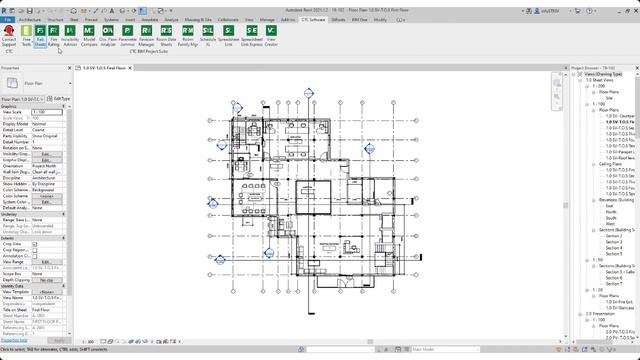Collapse the Graphics properties section
Viewport: 640px width, 360px height.
pos(63,106)
